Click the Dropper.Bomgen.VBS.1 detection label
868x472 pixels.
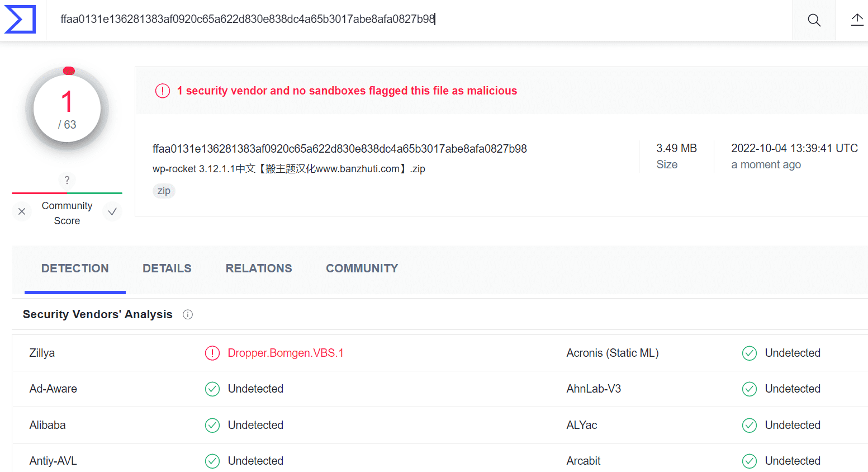pos(286,353)
